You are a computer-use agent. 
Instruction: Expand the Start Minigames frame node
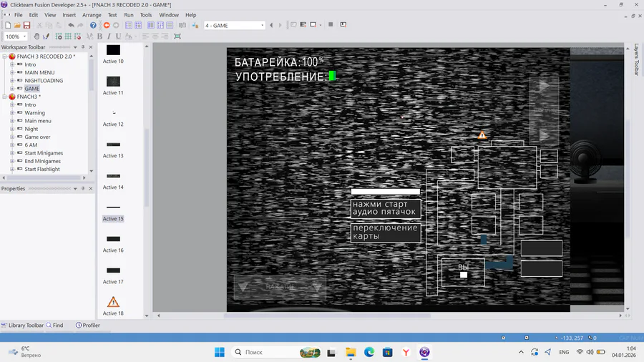point(12,153)
